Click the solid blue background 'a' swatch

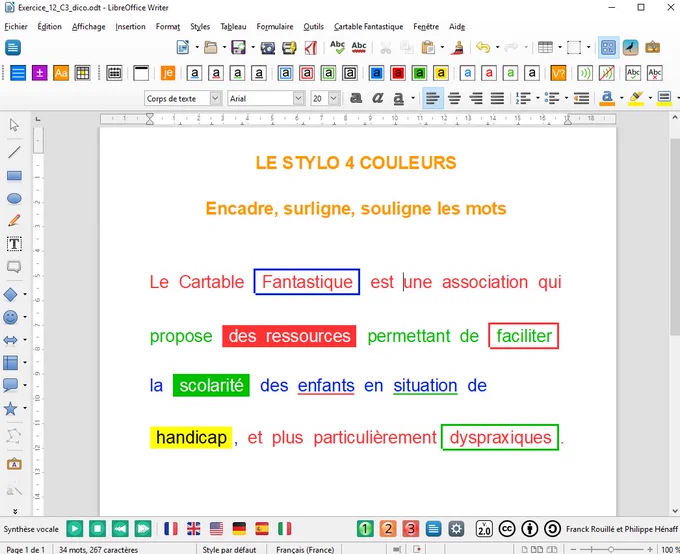point(376,73)
